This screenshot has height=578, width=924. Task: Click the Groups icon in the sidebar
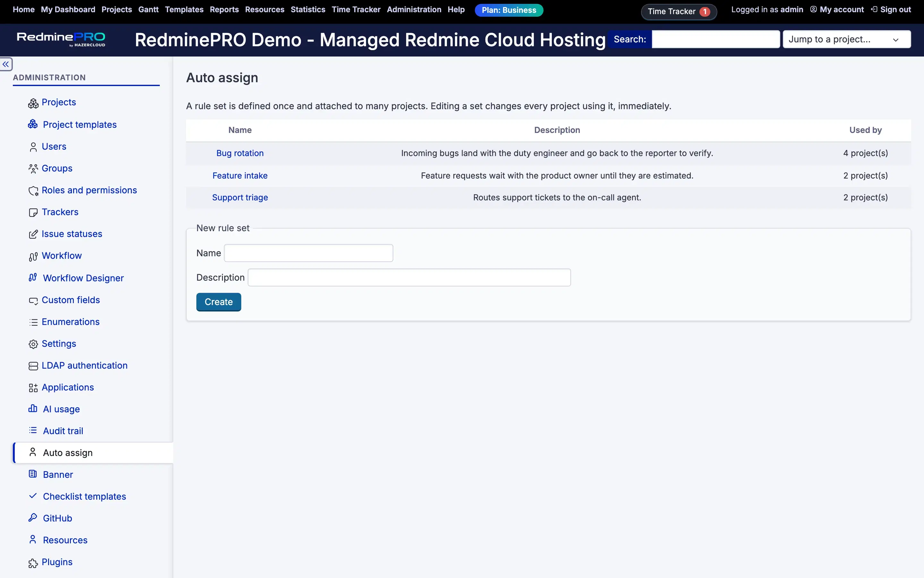click(33, 169)
